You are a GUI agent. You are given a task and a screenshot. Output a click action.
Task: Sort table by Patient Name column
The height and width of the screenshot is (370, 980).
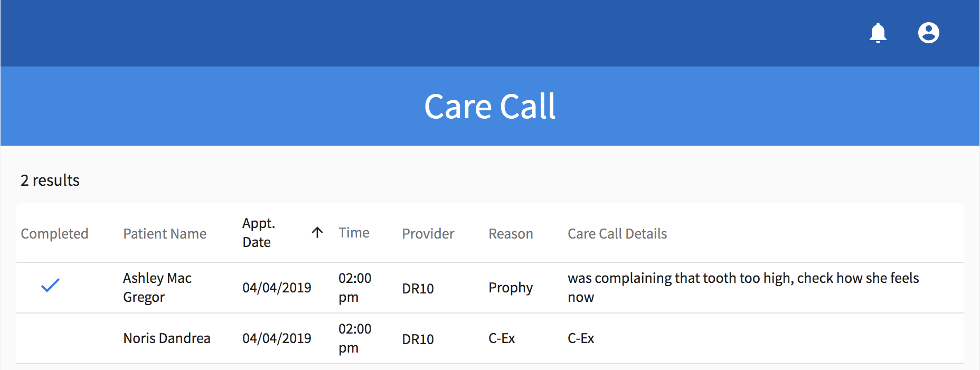click(x=165, y=234)
